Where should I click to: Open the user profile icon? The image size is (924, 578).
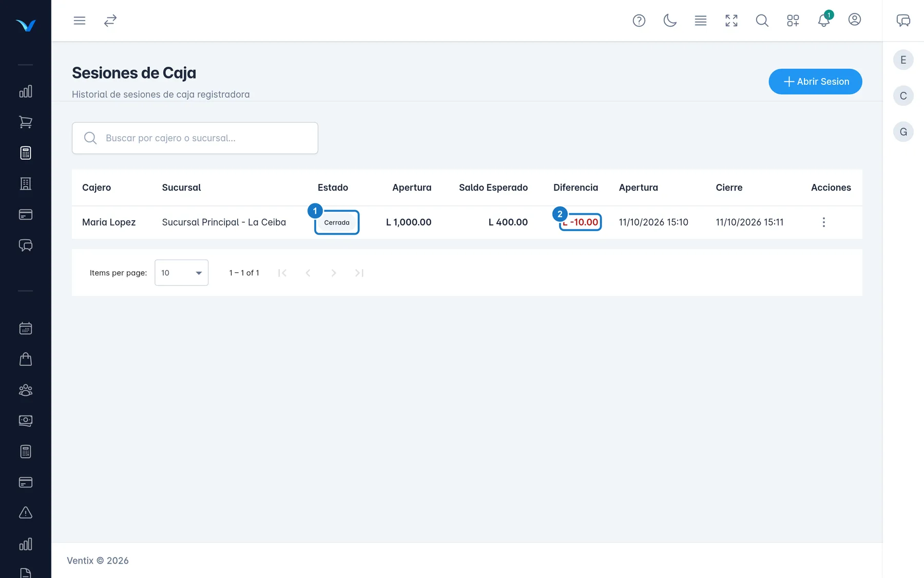[x=854, y=20]
